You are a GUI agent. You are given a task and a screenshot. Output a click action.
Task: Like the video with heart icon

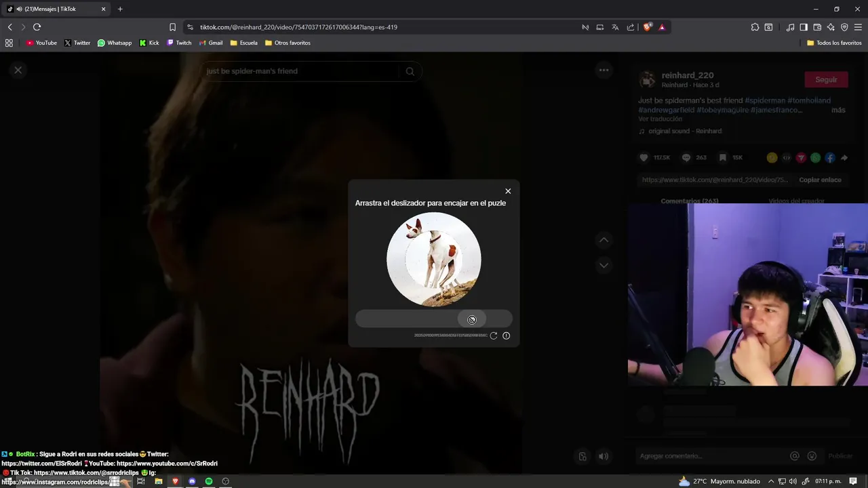[644, 157]
